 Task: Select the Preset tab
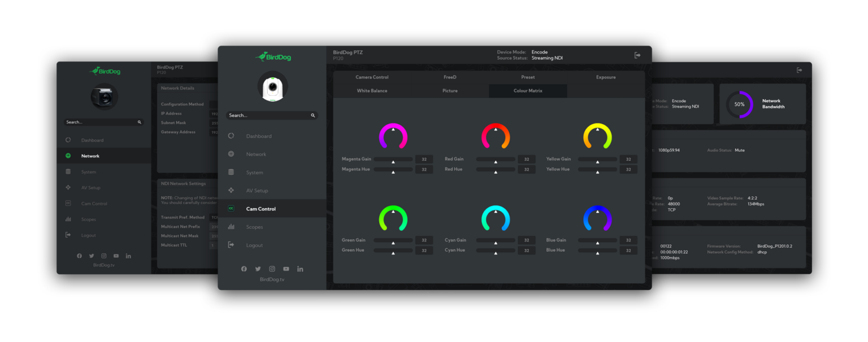click(x=528, y=77)
